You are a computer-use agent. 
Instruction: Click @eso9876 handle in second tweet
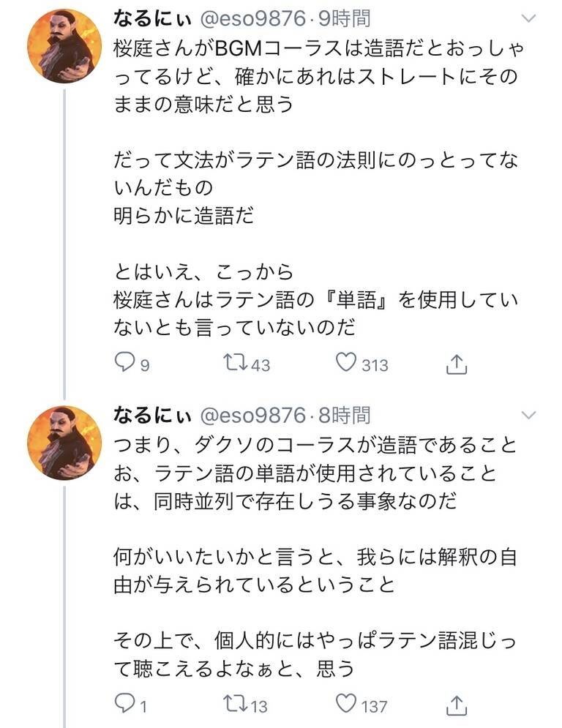click(252, 416)
